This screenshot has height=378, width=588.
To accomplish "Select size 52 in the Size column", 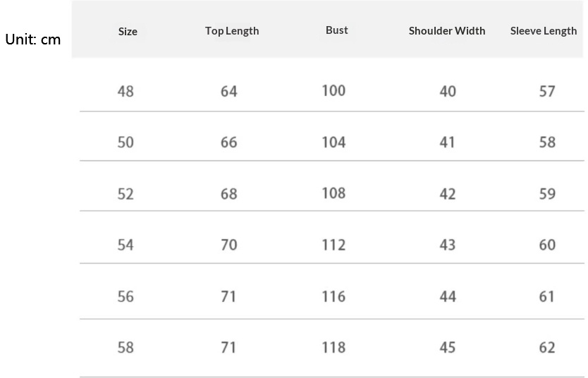I will coord(125,194).
